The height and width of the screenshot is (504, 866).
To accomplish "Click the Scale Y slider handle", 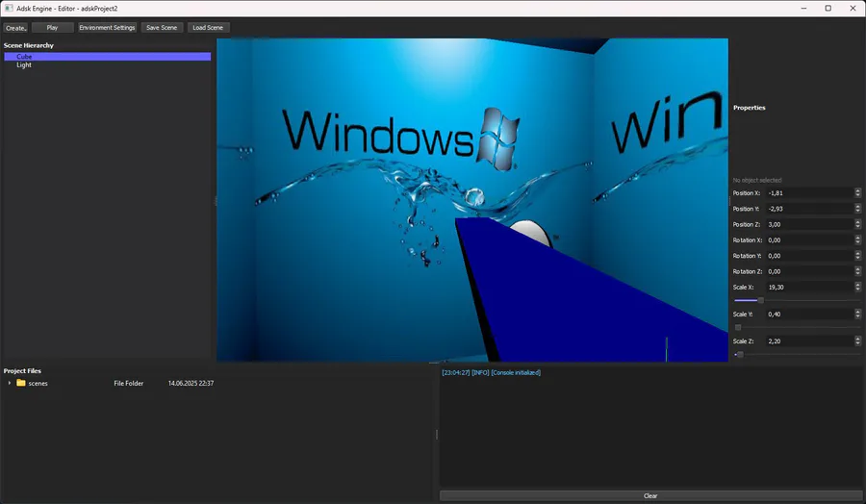I will 738,327.
